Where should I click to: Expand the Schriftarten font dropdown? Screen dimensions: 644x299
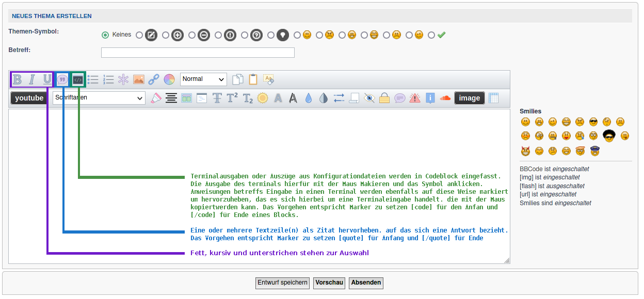99,98
